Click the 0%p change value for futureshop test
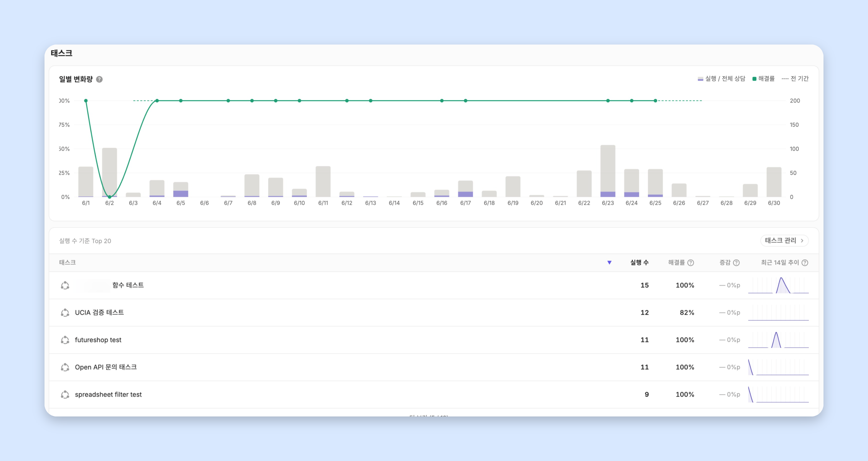 729,340
